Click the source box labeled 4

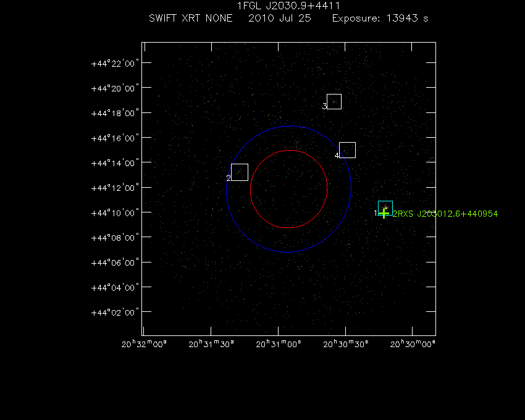[347, 150]
